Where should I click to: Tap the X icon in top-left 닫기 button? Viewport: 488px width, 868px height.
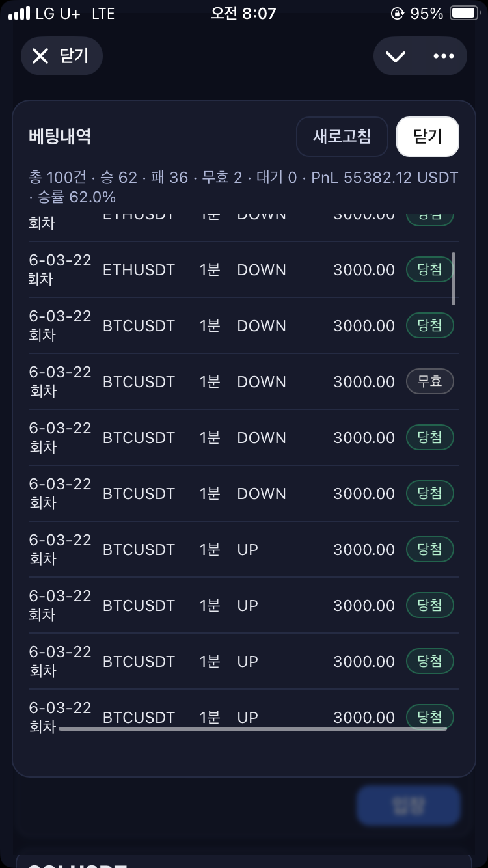[x=40, y=57]
